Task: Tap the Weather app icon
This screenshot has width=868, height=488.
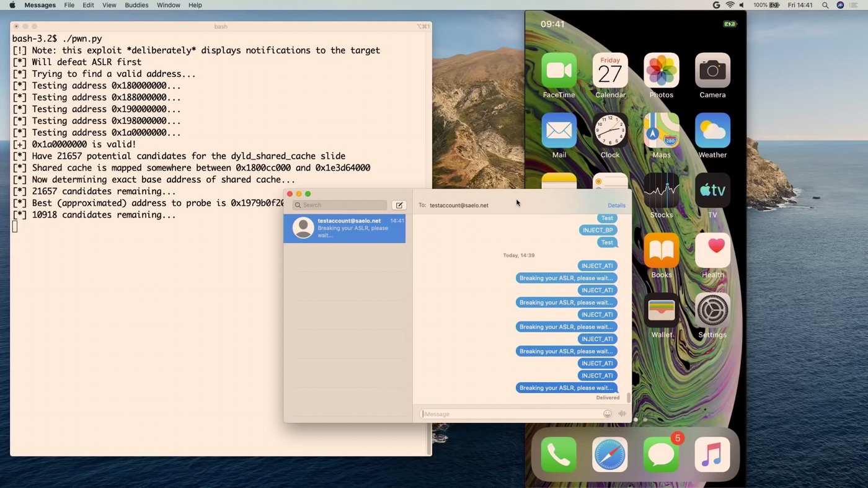Action: pos(712,130)
